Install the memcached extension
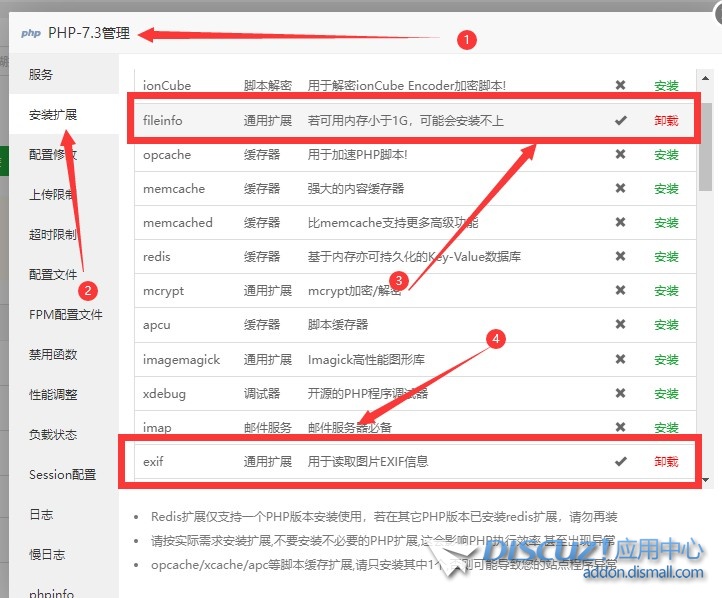 click(x=666, y=223)
